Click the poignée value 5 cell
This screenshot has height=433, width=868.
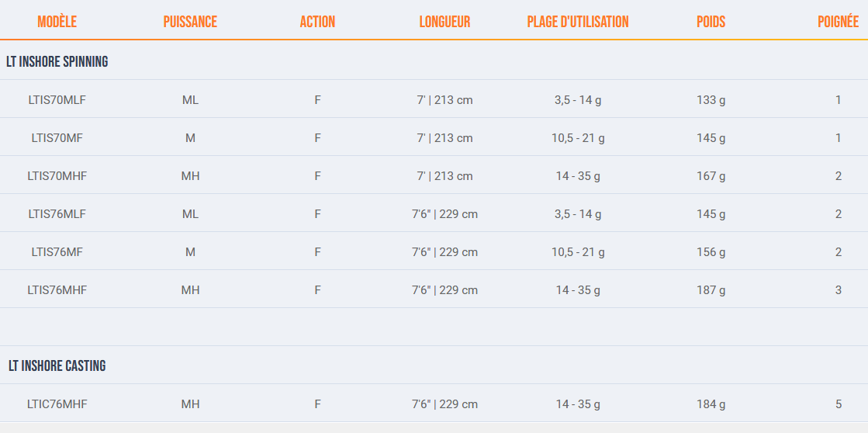(838, 404)
